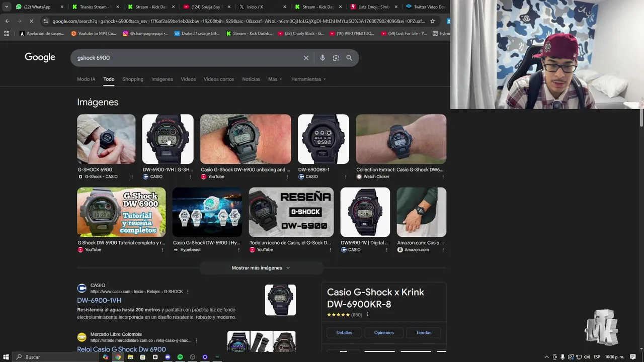644x362 pixels.
Task: Open options for DW-6900-1VH image result
Action: (190, 176)
